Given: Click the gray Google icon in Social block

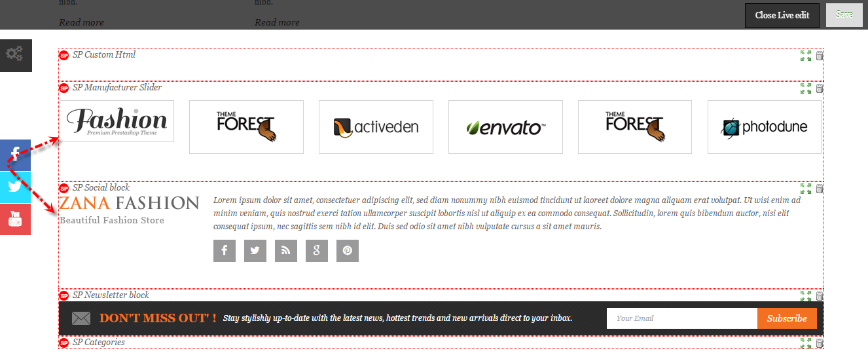Looking at the screenshot, I should [317, 251].
